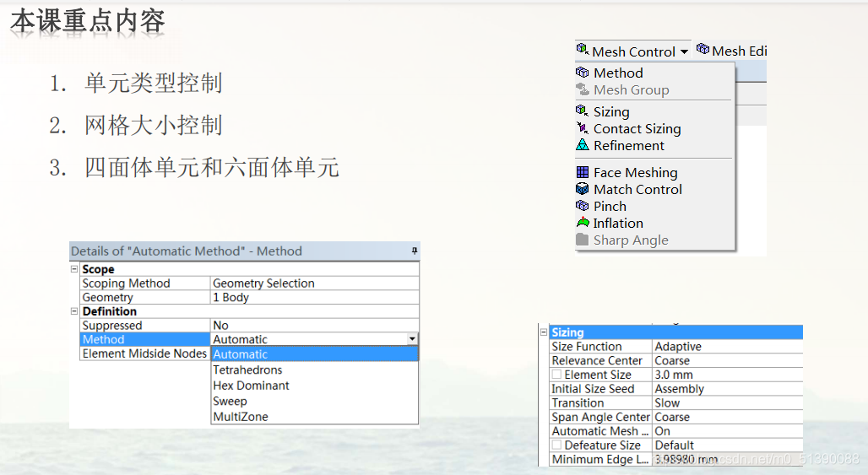Click the Method combo box arrow

pyautogui.click(x=412, y=339)
